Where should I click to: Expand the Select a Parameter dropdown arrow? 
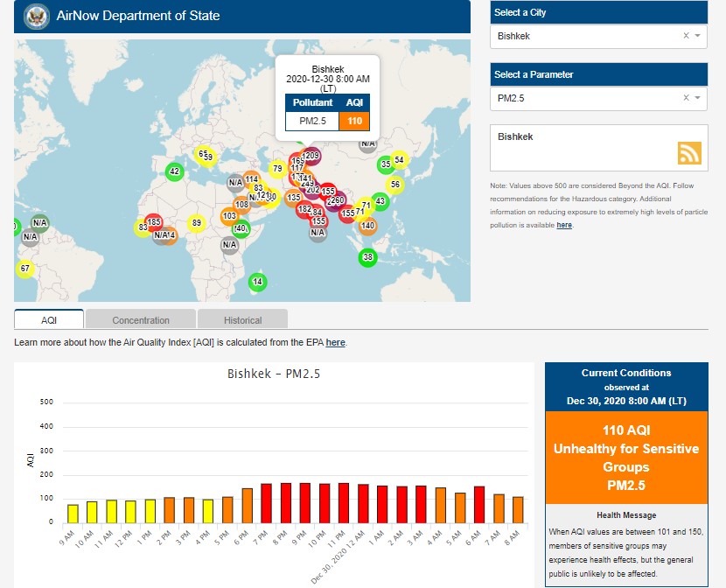(698, 98)
